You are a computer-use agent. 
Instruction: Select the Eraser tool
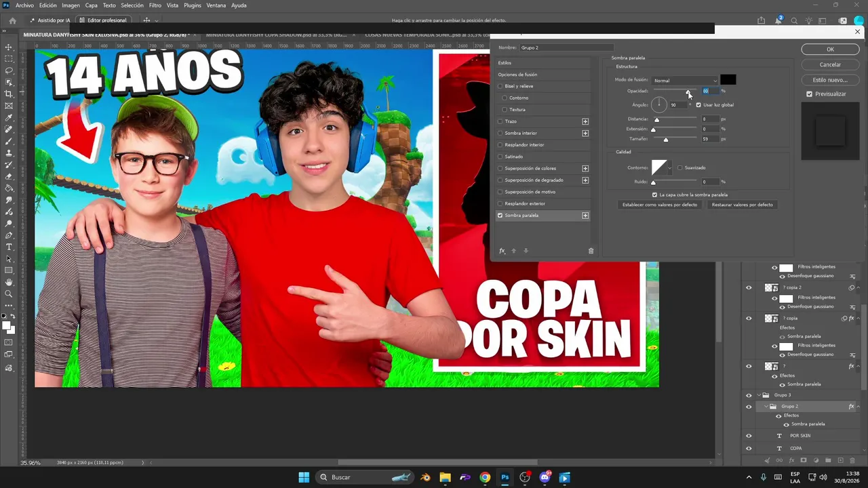tap(9, 176)
